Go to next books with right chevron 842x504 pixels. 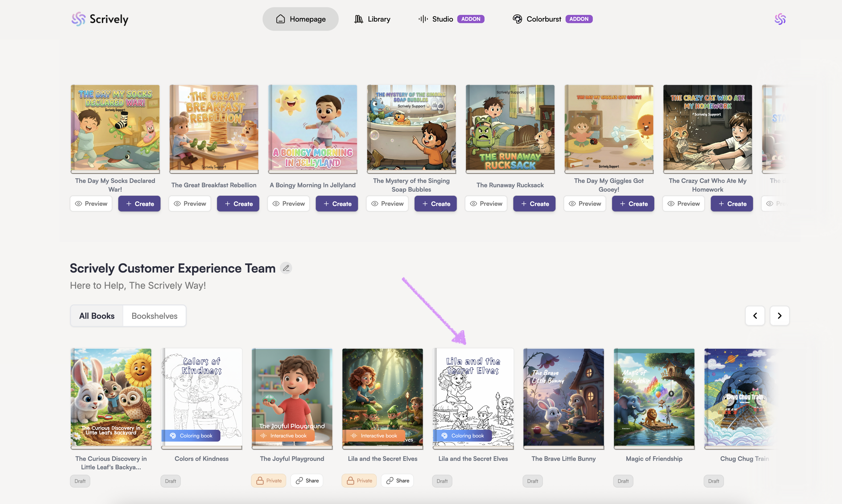(x=780, y=316)
